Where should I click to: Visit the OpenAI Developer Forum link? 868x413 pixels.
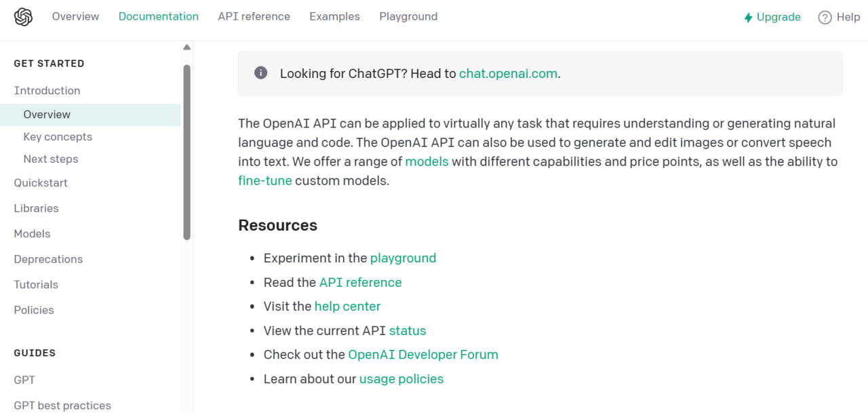point(423,354)
